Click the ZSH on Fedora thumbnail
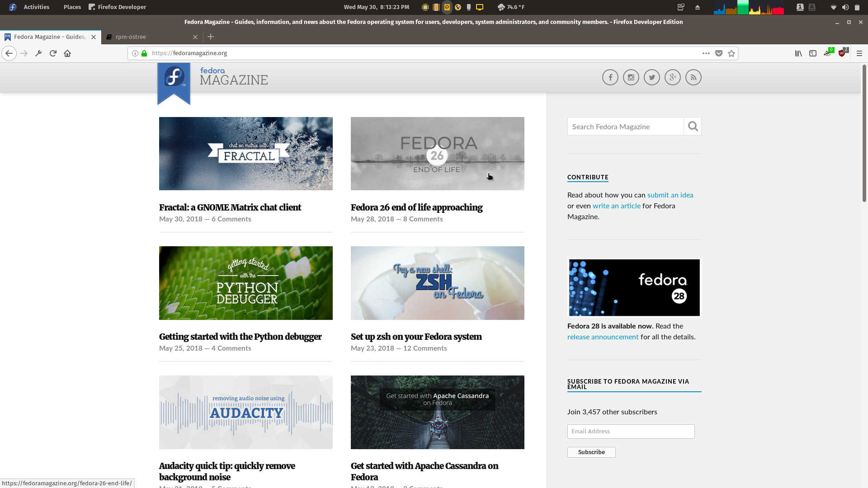The height and width of the screenshot is (488, 868). point(438,283)
